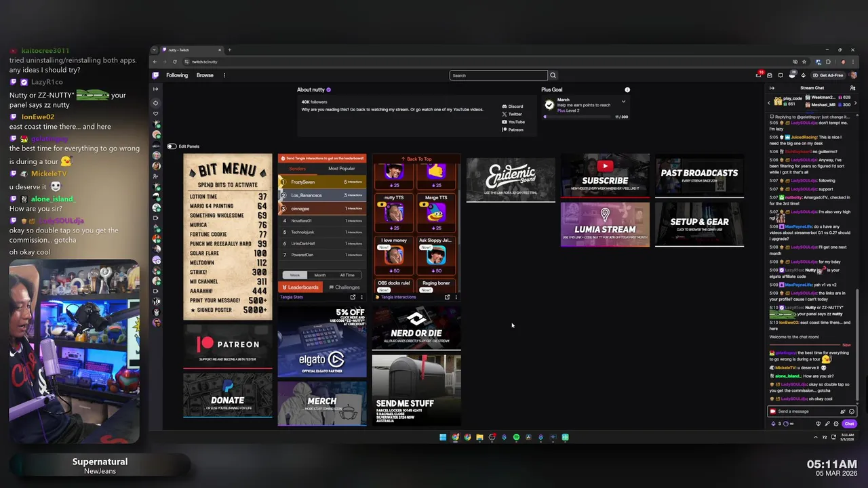Open the Browse tab
The image size is (868, 488).
tap(205, 75)
